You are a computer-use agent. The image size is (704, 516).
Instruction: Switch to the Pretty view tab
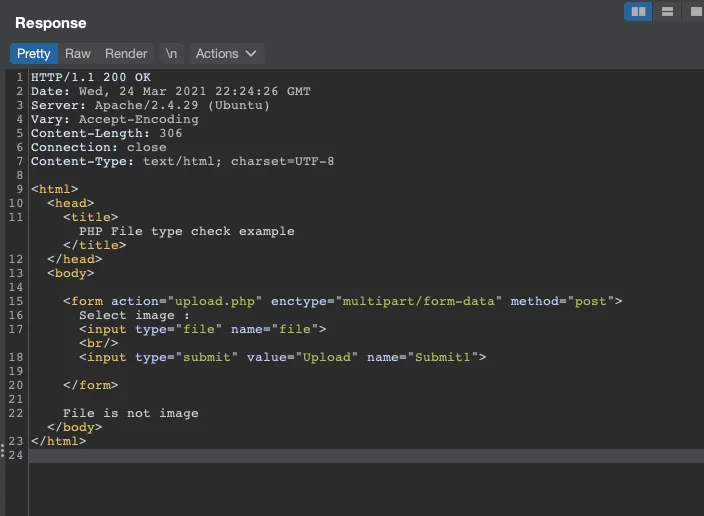[x=33, y=53]
